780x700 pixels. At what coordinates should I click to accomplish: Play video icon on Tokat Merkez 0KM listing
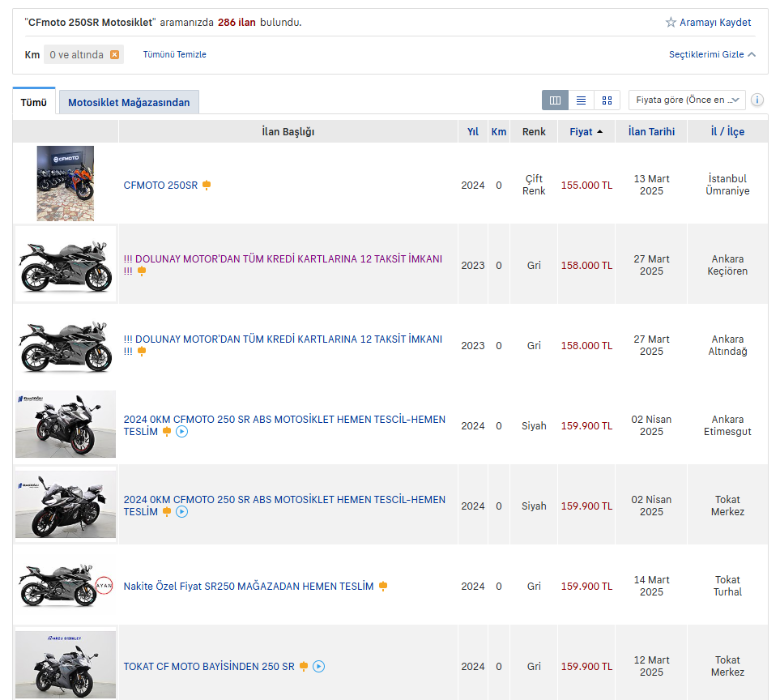182,512
